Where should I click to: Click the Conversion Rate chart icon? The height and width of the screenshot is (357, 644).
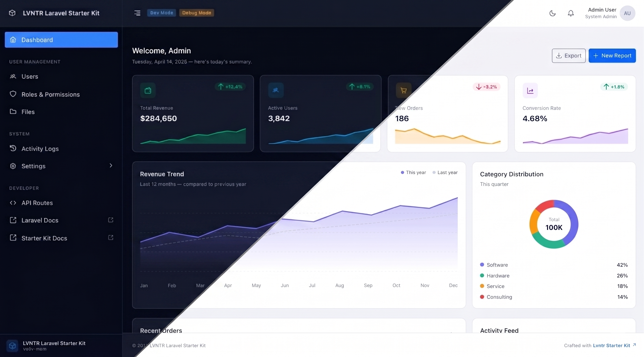pos(530,90)
